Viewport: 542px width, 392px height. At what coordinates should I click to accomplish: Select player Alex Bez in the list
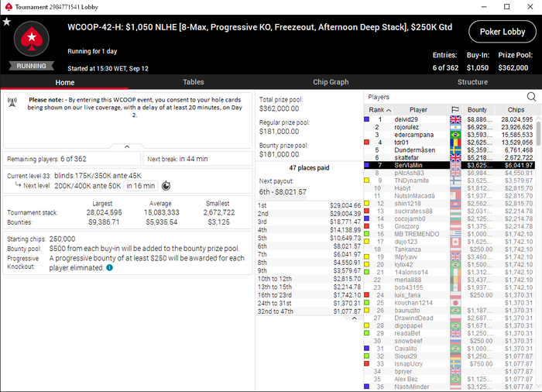pos(449,379)
